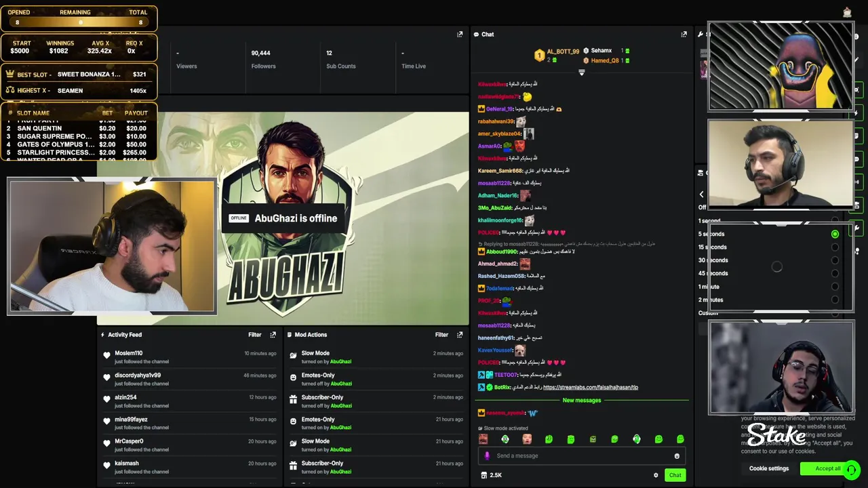Image resolution: width=868 pixels, height=488 pixels.
Task: Click the purple microphone icon in chat input
Action: pyautogui.click(x=487, y=456)
